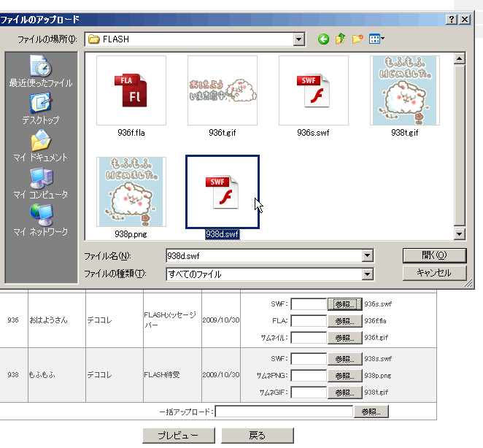Select the 936t.gif thumbnail
The width and height of the screenshot is (483, 448).
pyautogui.click(x=223, y=90)
